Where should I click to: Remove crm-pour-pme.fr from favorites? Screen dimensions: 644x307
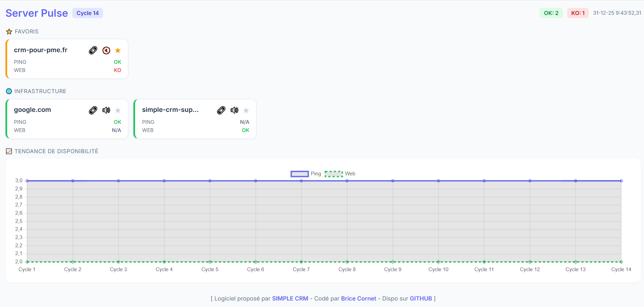coord(118,50)
